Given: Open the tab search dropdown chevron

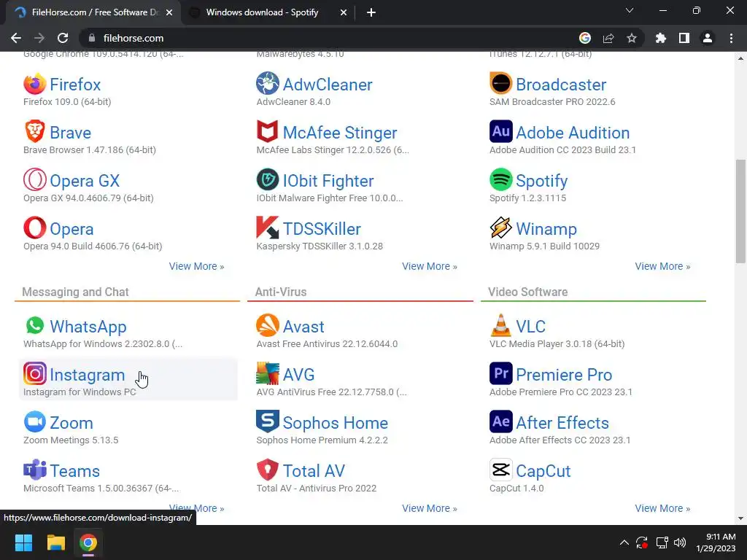Looking at the screenshot, I should pyautogui.click(x=630, y=10).
